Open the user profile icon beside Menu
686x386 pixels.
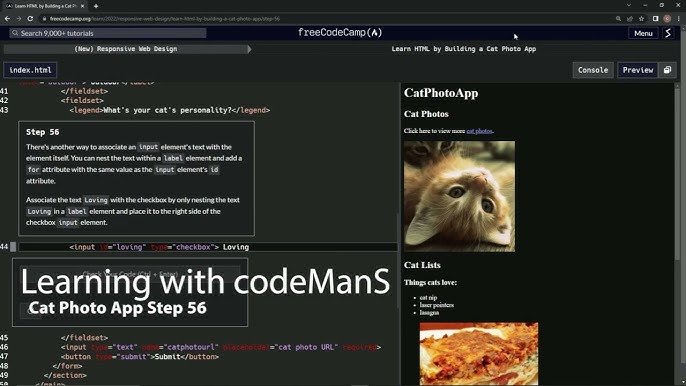[x=668, y=33]
